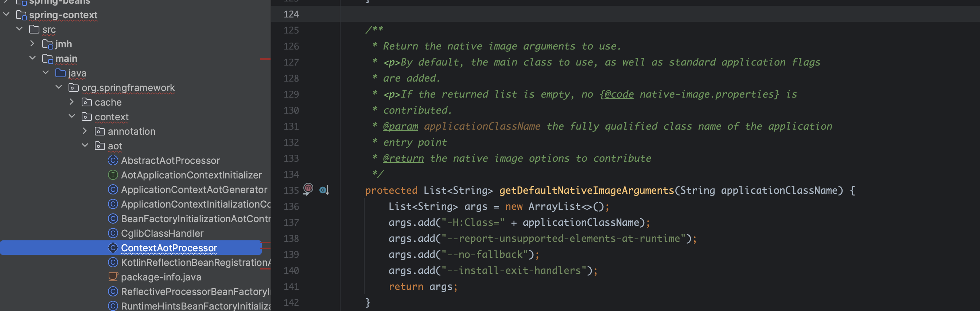Select the jmh folder label
Screen dimensions: 980x311
[63, 44]
